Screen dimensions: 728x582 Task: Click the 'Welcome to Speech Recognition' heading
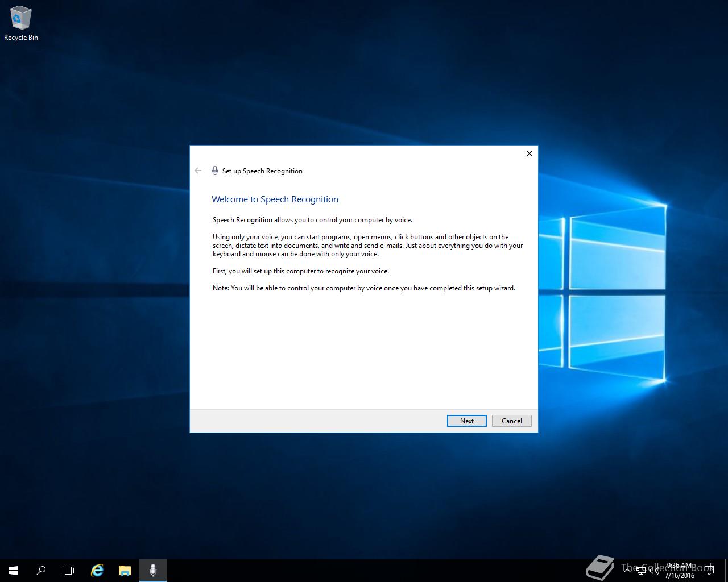275,199
